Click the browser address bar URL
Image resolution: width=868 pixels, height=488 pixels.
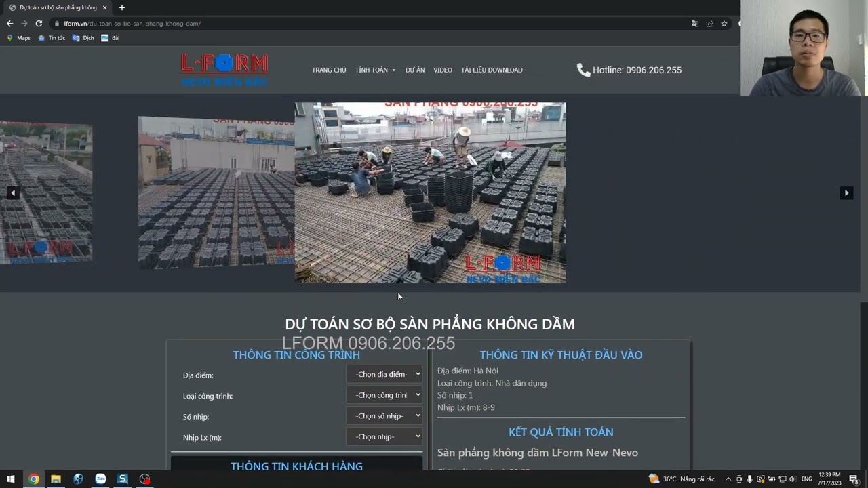(132, 24)
